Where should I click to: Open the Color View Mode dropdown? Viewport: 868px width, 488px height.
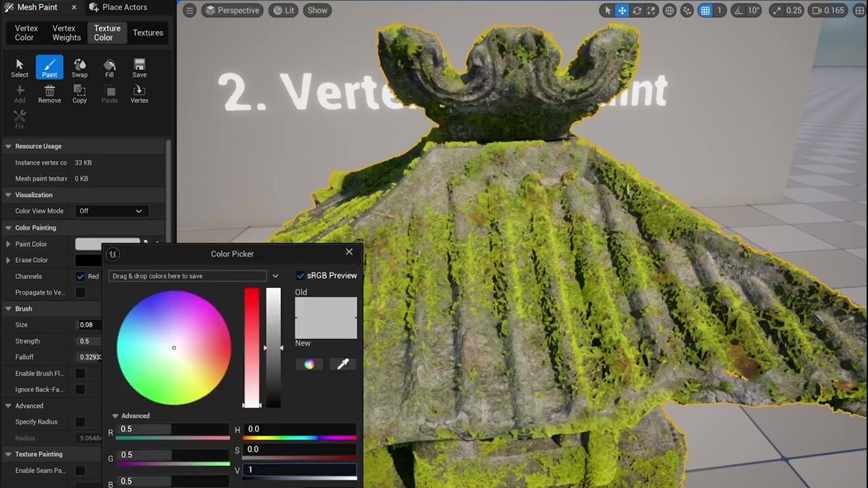coord(111,211)
